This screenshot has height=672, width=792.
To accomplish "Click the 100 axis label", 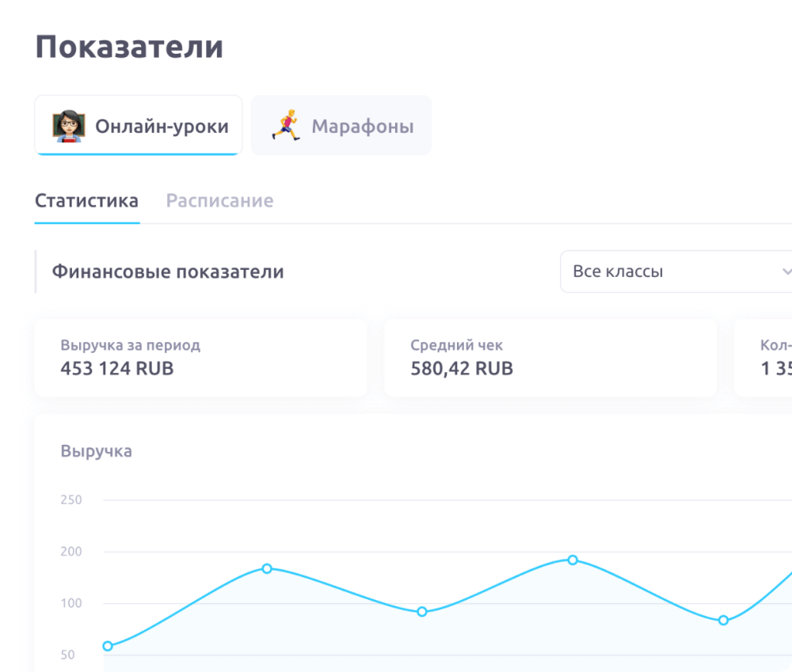I will [71, 603].
